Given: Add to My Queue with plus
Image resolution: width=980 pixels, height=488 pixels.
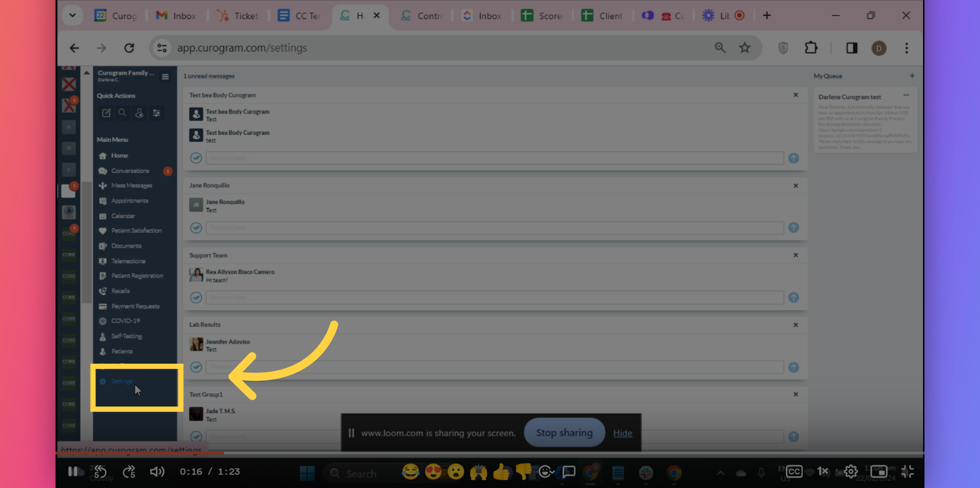Looking at the screenshot, I should click(x=912, y=76).
